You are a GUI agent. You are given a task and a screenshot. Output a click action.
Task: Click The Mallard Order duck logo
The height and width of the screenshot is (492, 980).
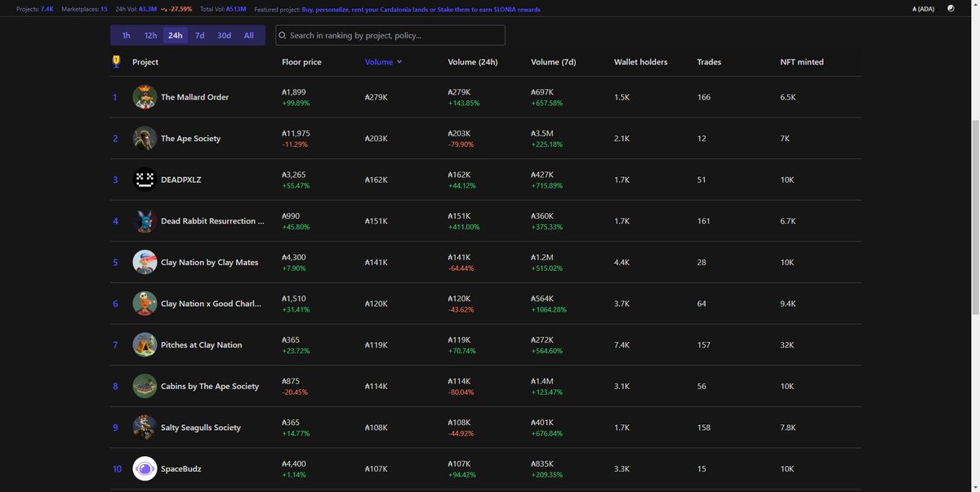[x=144, y=96]
